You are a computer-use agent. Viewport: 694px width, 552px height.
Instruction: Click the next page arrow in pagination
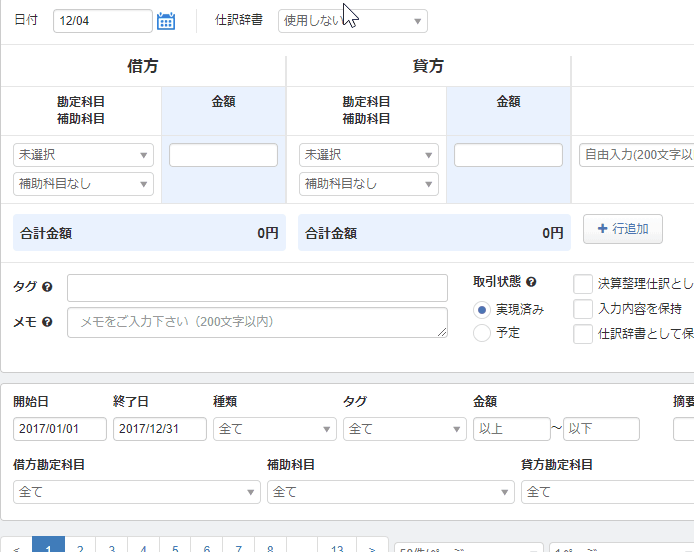click(x=372, y=546)
